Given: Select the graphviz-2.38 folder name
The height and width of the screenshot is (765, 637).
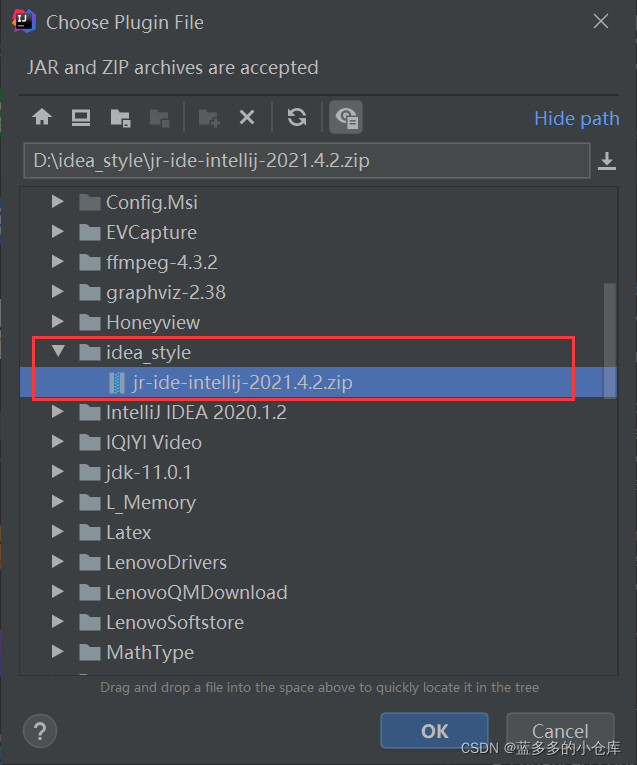Looking at the screenshot, I should point(166,293).
